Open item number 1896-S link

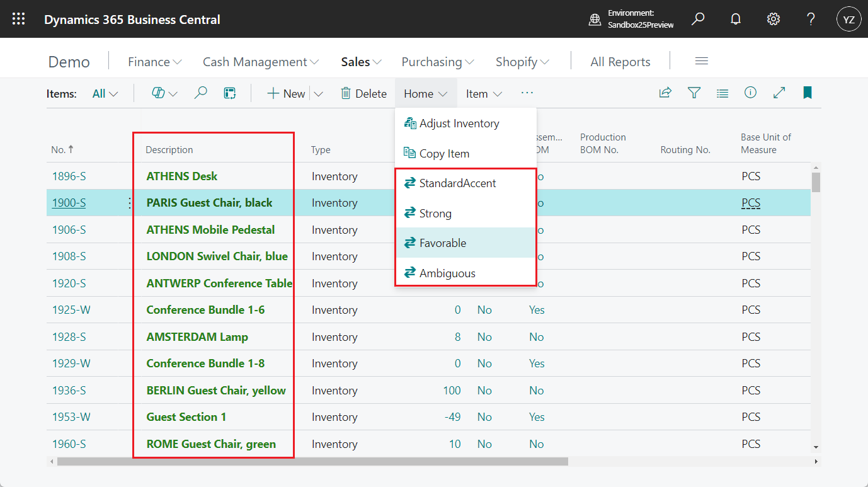pos(69,176)
